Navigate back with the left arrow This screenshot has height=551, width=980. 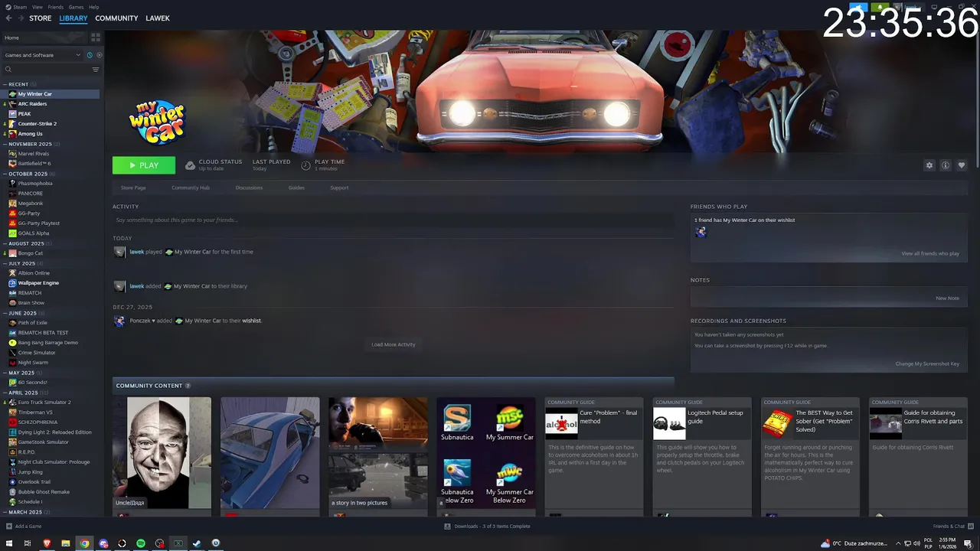tap(8, 18)
